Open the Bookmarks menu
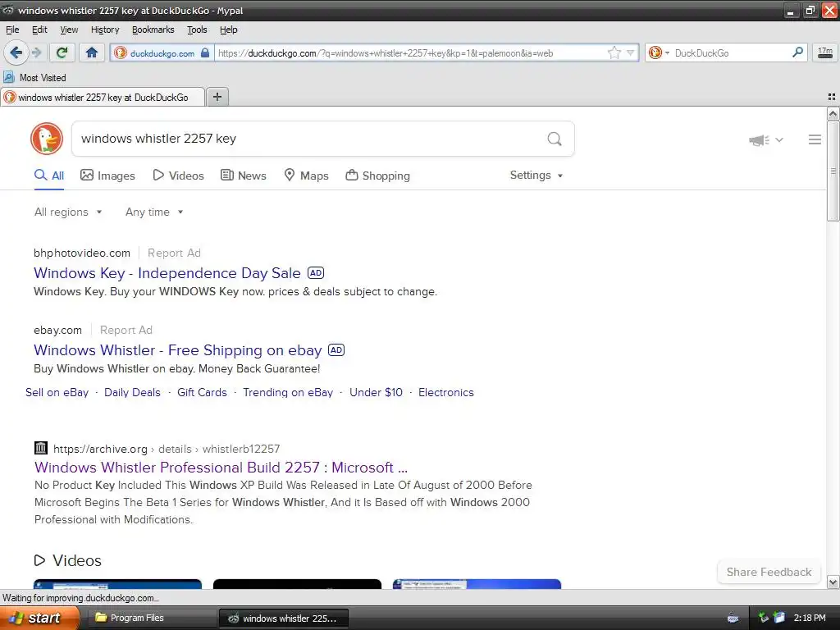Image resolution: width=840 pixels, height=630 pixels. (153, 30)
